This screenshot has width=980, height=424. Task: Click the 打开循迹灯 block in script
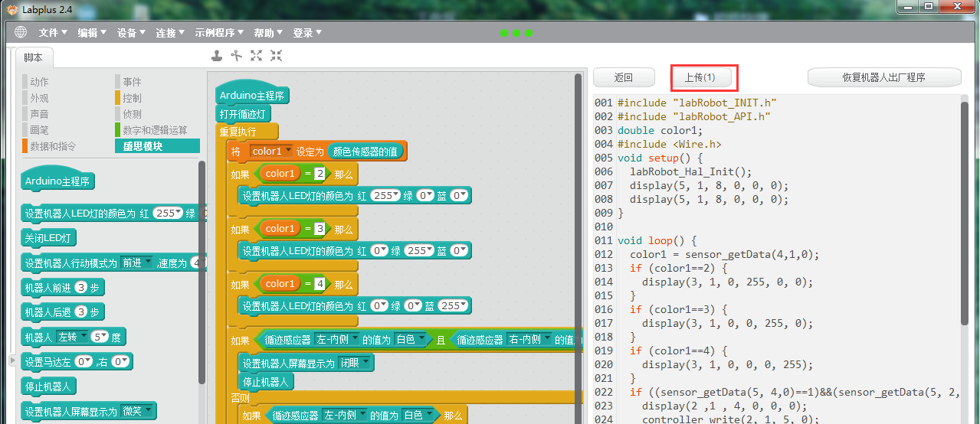point(244,114)
